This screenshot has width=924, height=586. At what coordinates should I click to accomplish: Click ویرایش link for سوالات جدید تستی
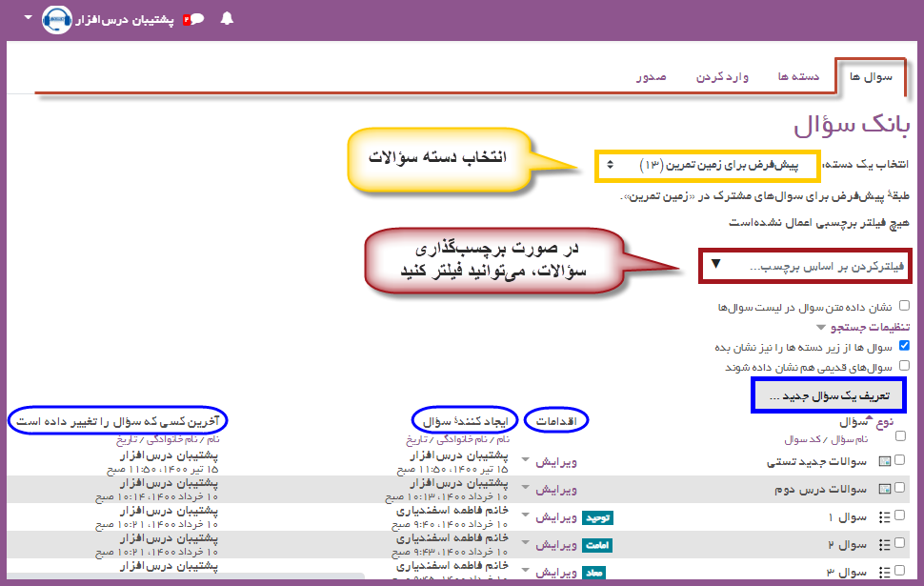555,462
